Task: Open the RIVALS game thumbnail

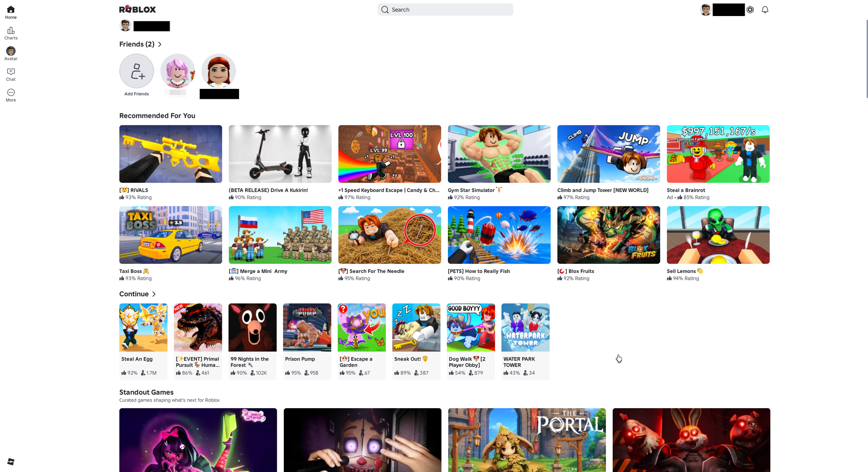Action: click(171, 154)
